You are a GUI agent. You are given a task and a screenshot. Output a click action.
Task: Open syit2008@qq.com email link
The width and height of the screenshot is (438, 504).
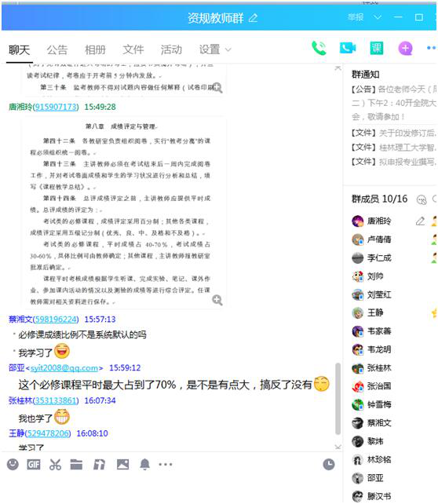(64, 367)
